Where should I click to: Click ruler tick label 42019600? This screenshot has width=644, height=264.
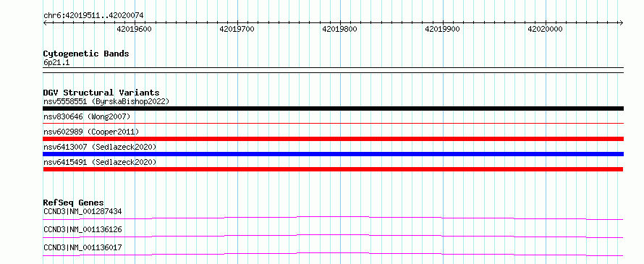[135, 30]
